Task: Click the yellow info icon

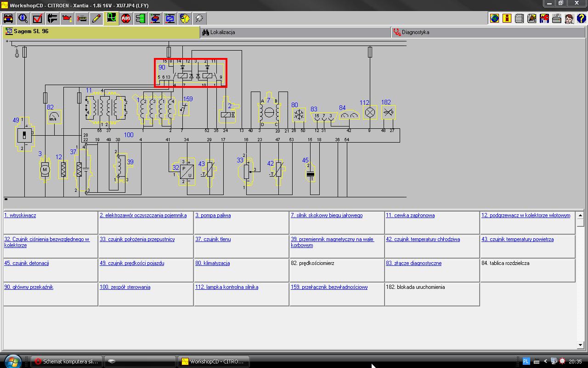Action: [507, 18]
